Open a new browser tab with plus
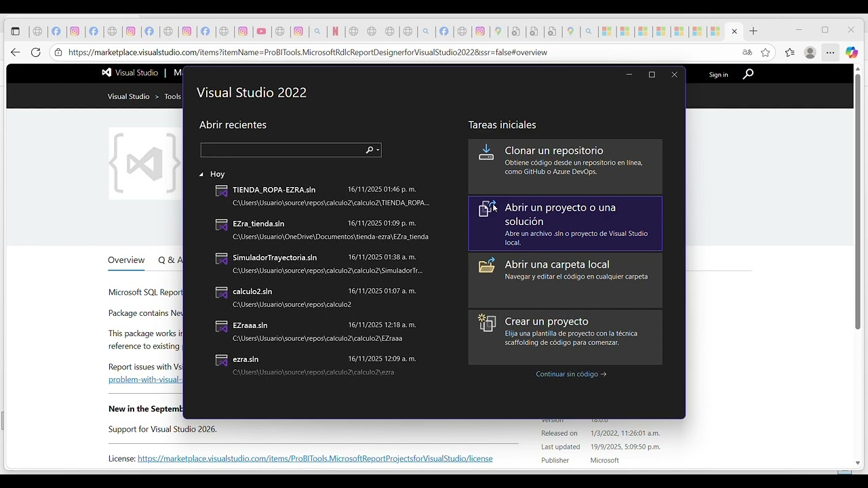Viewport: 868px width, 488px height. coord(753,31)
